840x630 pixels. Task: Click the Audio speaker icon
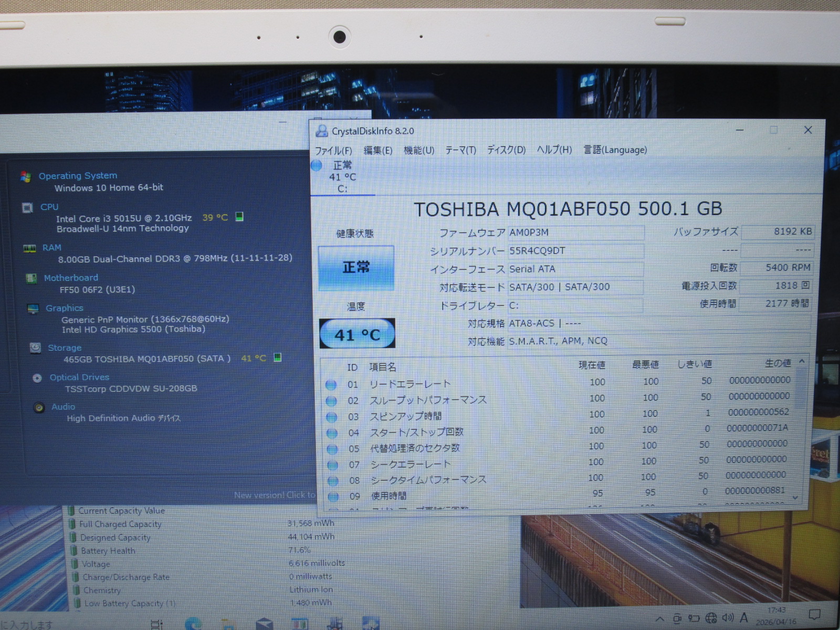[x=39, y=407]
